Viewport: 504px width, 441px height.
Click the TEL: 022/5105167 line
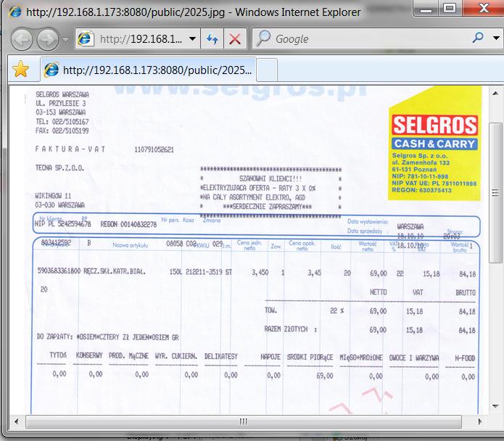click(62, 122)
